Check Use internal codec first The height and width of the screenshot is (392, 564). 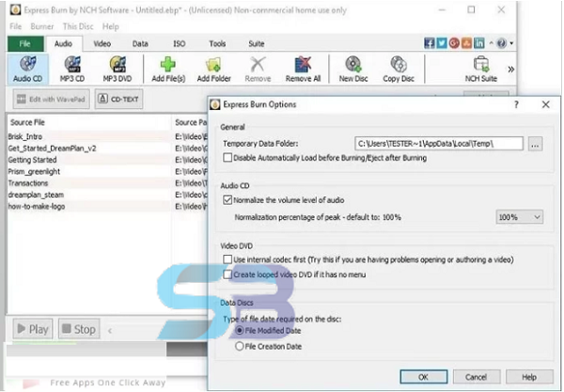tap(227, 259)
